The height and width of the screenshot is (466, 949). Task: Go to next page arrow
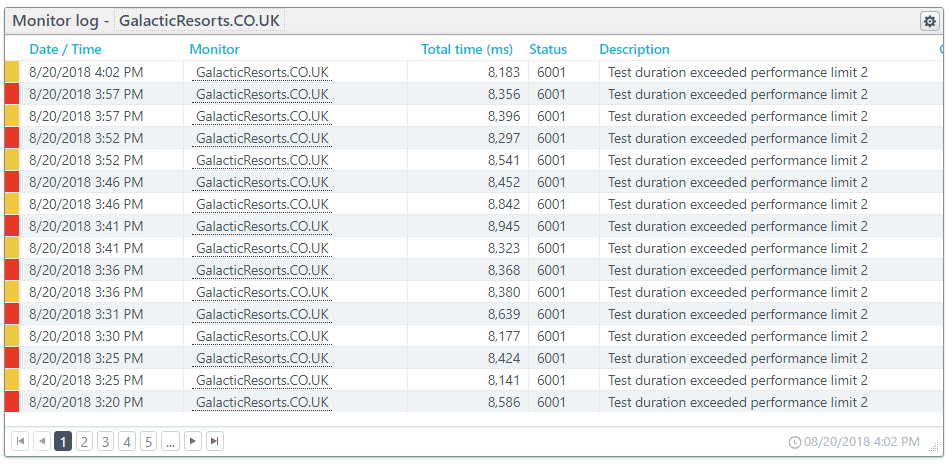tap(192, 441)
